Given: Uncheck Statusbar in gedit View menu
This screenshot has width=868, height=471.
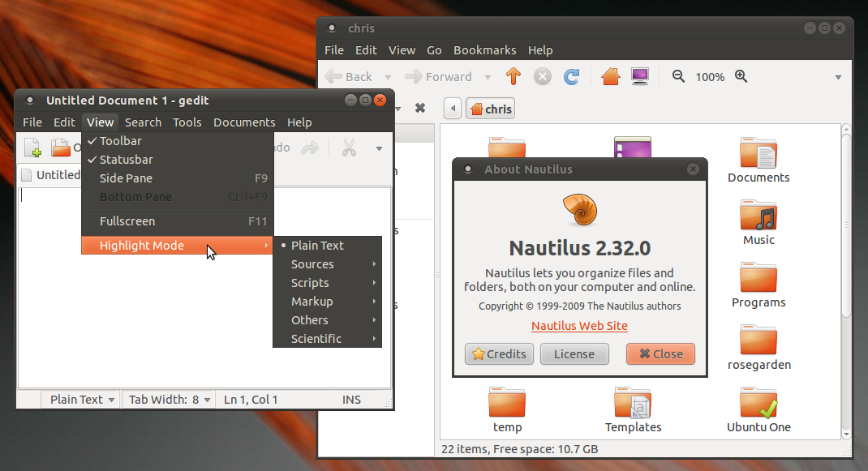Looking at the screenshot, I should click(177, 160).
